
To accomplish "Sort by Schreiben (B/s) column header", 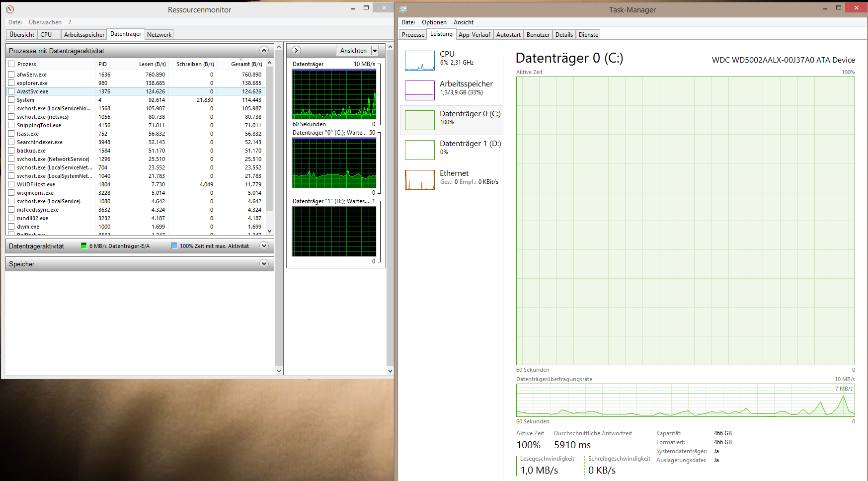I will [193, 64].
